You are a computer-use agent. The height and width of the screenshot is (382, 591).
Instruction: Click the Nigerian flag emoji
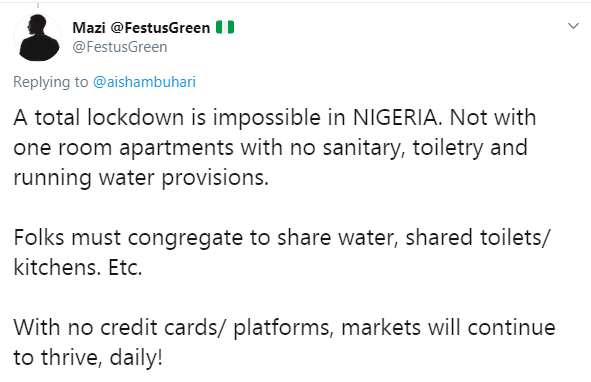click(x=225, y=28)
